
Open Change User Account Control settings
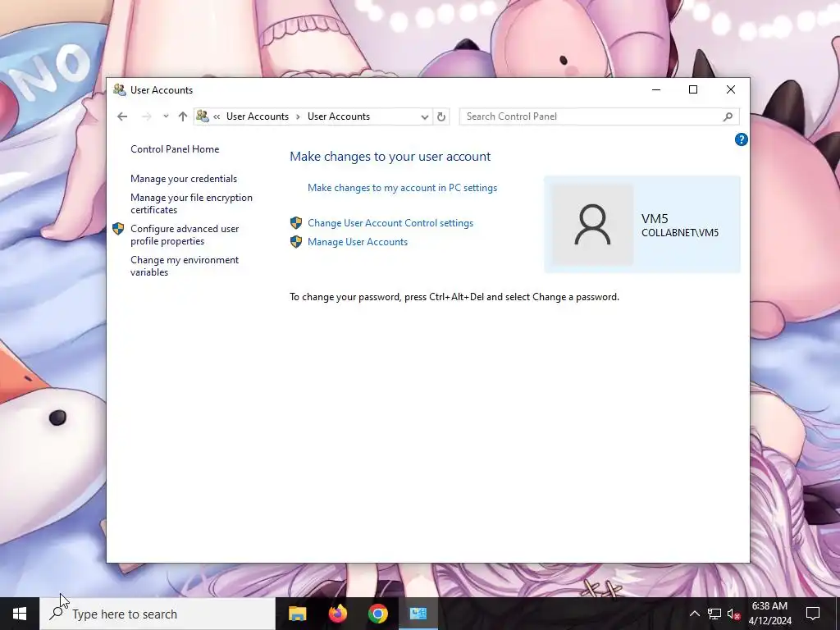[390, 223]
